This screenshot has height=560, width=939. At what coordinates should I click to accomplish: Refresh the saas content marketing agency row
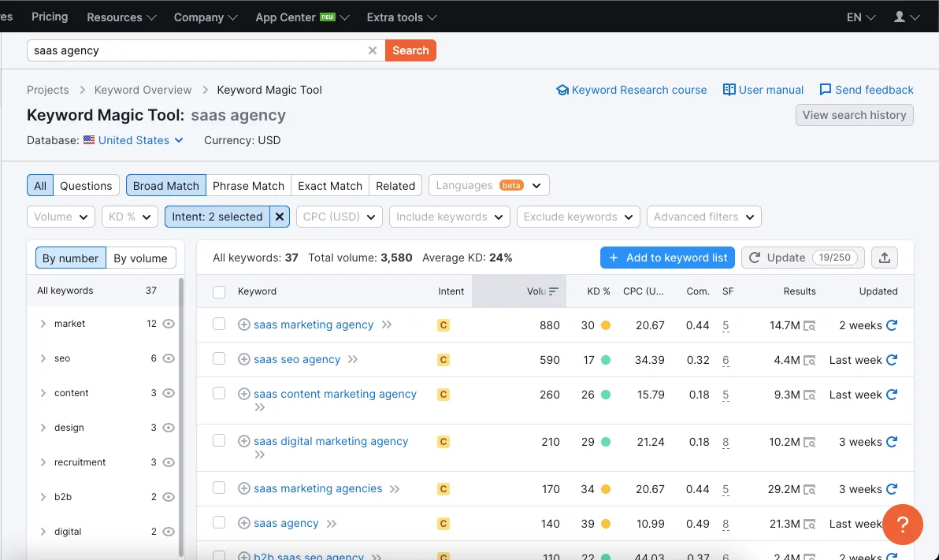pos(892,395)
